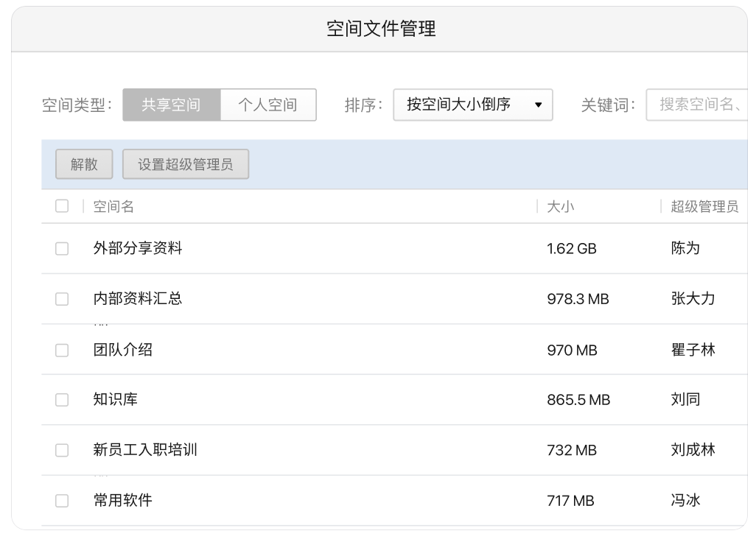Open the 外部分享资料 space name

[x=138, y=248]
